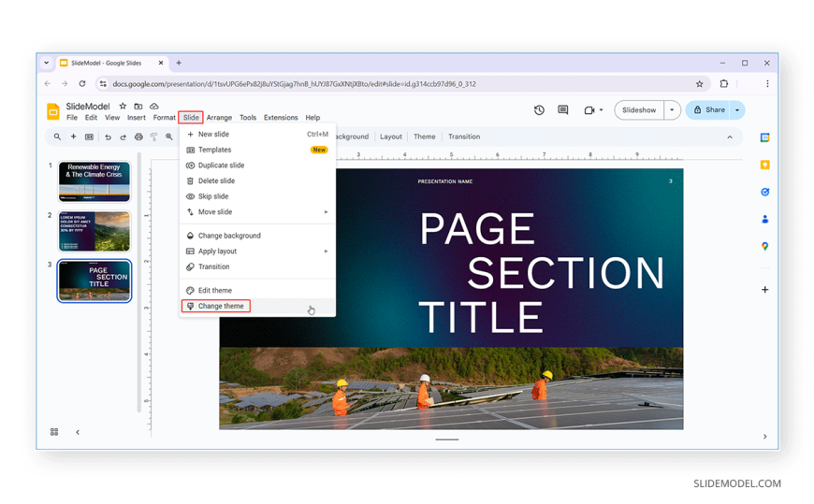The image size is (814, 504).
Task: Expand Share options dropdown arrow
Action: (x=737, y=110)
